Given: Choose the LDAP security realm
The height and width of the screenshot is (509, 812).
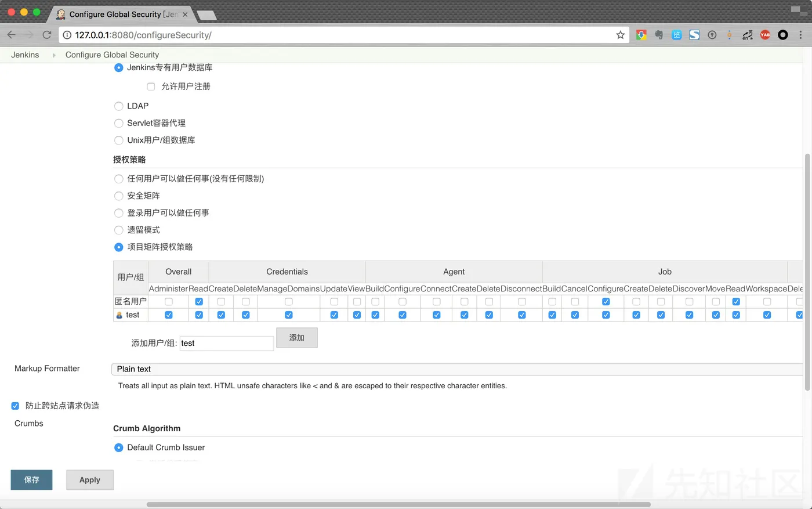Looking at the screenshot, I should pyautogui.click(x=119, y=106).
